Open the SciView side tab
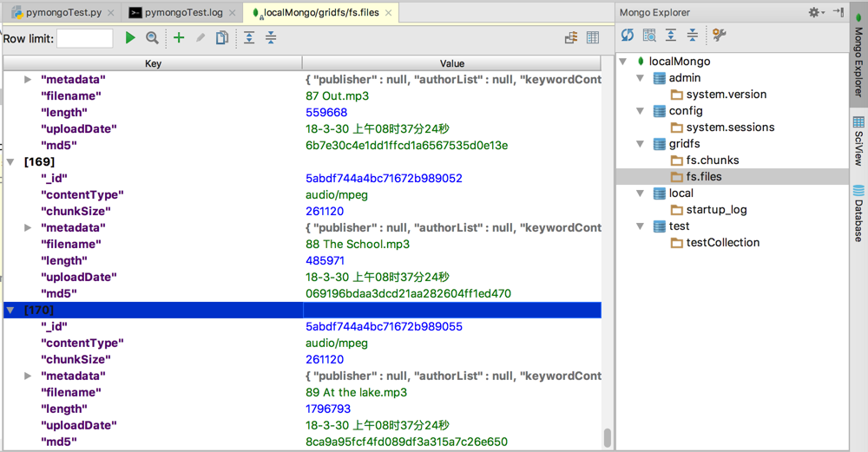The image size is (868, 452). point(858,141)
